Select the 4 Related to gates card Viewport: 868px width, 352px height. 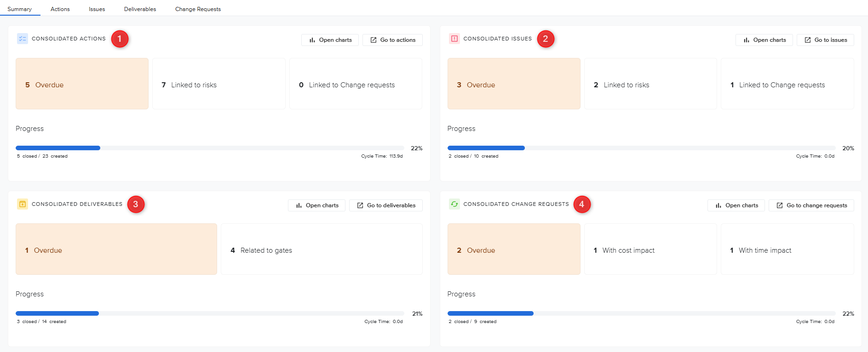coord(322,249)
